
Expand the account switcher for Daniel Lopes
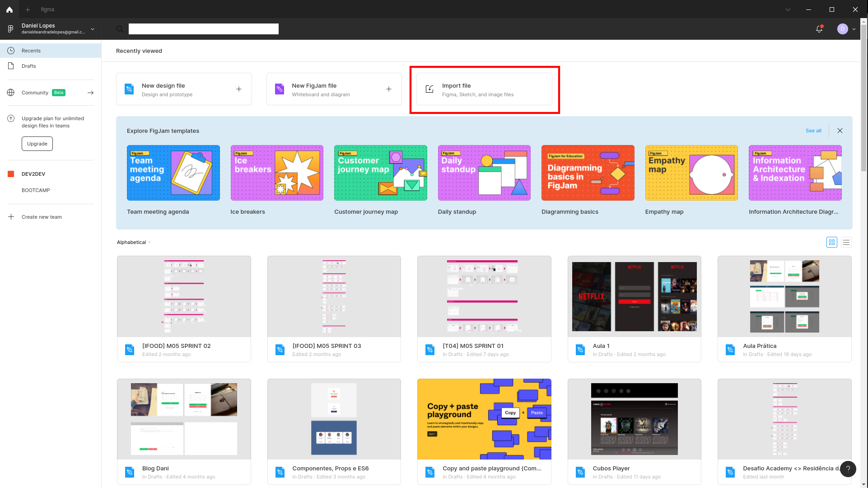[92, 28]
